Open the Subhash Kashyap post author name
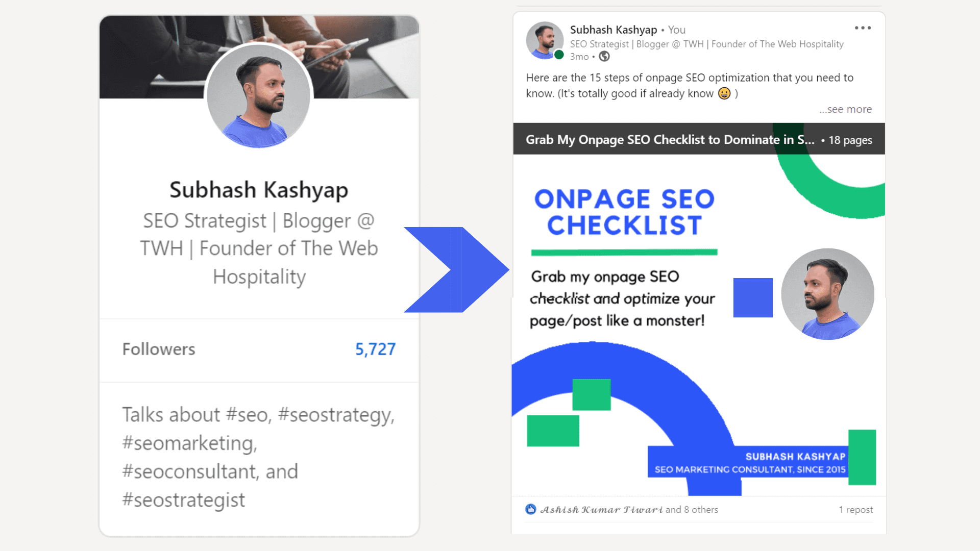 (x=613, y=30)
